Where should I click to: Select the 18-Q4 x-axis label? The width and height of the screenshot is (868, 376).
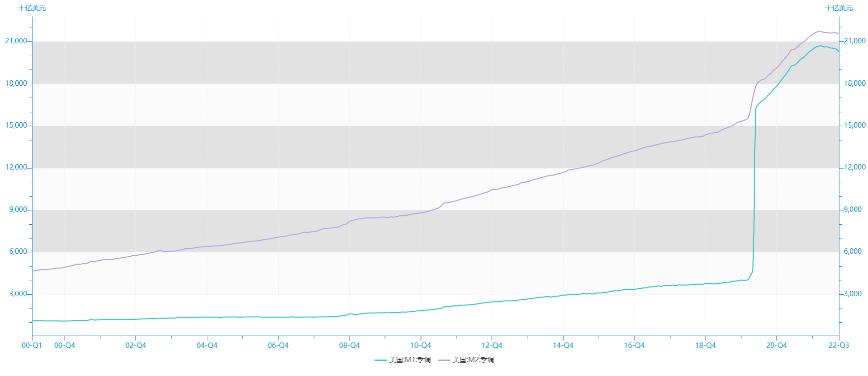(x=705, y=345)
